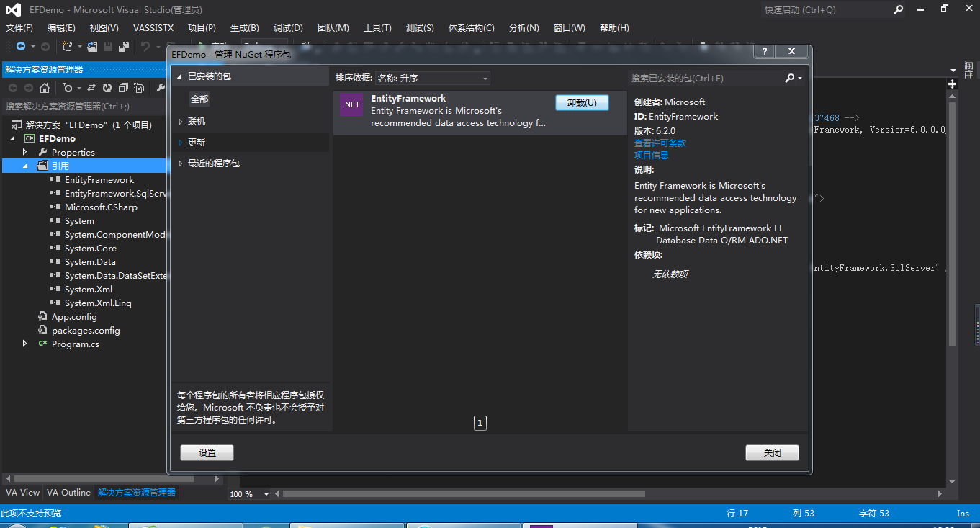Click the wrench icon beside Properties node
Image resolution: width=980 pixels, height=528 pixels.
[x=42, y=152]
